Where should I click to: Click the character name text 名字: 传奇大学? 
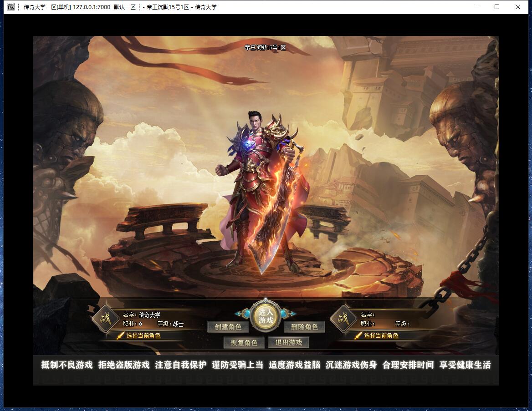pos(142,315)
